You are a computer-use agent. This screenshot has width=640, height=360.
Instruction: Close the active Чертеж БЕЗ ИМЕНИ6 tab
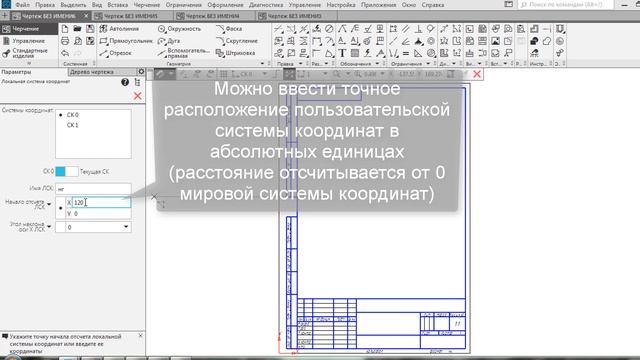click(86, 16)
